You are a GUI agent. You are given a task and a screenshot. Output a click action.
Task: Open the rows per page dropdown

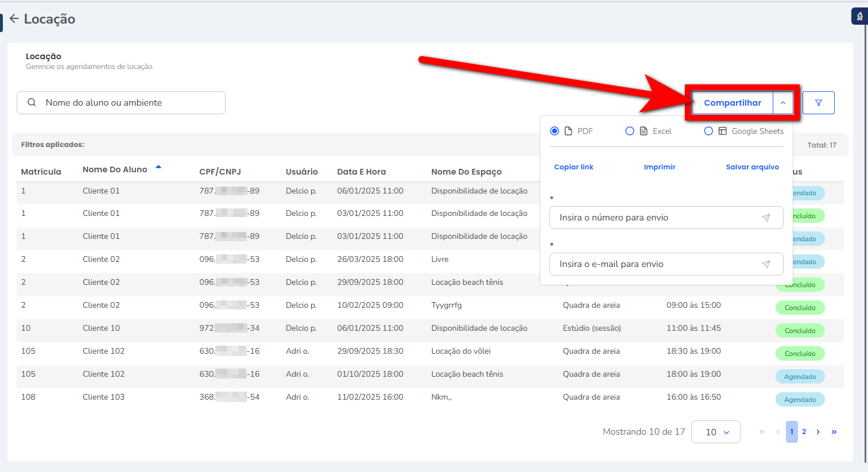(x=716, y=432)
